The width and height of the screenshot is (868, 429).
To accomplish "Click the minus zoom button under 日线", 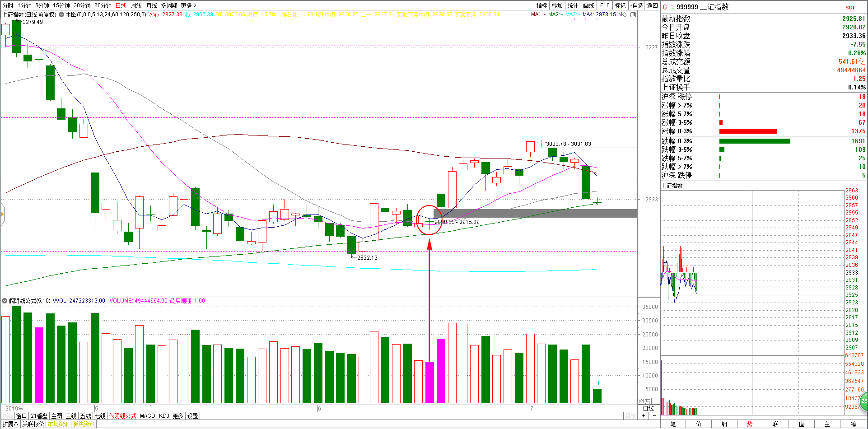I will point(654,415).
